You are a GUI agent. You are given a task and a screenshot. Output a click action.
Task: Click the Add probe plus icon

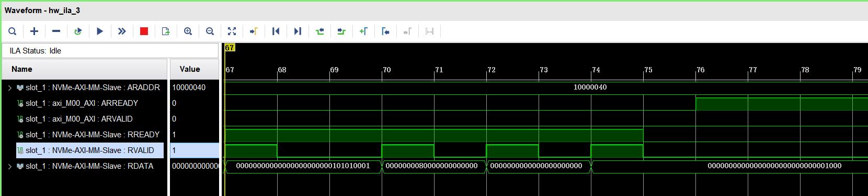coord(34,31)
